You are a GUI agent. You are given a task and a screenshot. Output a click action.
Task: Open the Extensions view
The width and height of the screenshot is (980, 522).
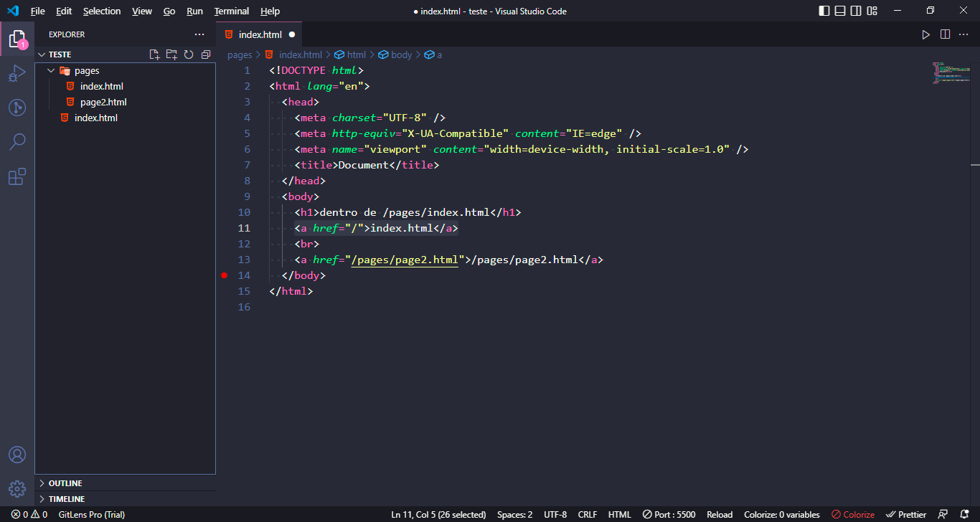[x=17, y=176]
